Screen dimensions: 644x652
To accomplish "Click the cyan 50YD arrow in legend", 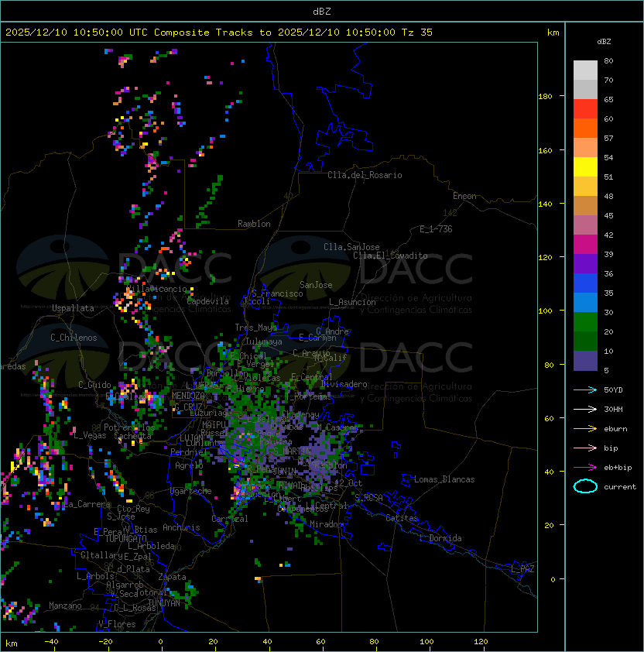I will 585,389.
